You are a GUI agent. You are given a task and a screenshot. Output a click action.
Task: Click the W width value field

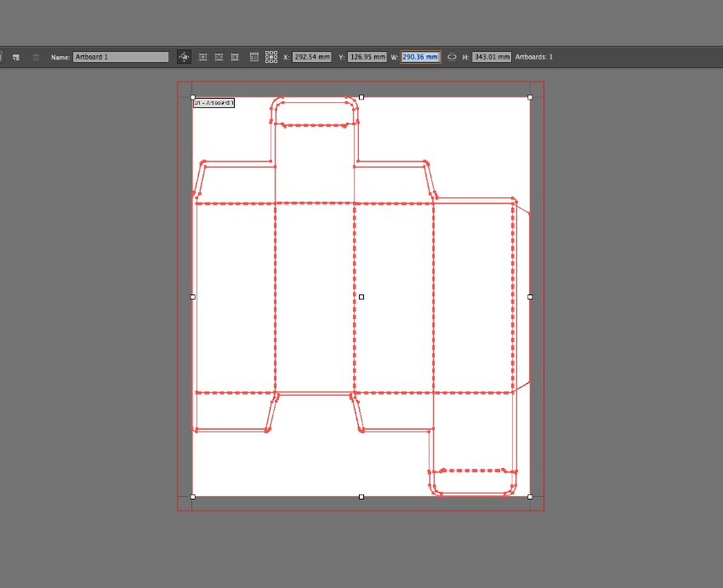[x=420, y=57]
